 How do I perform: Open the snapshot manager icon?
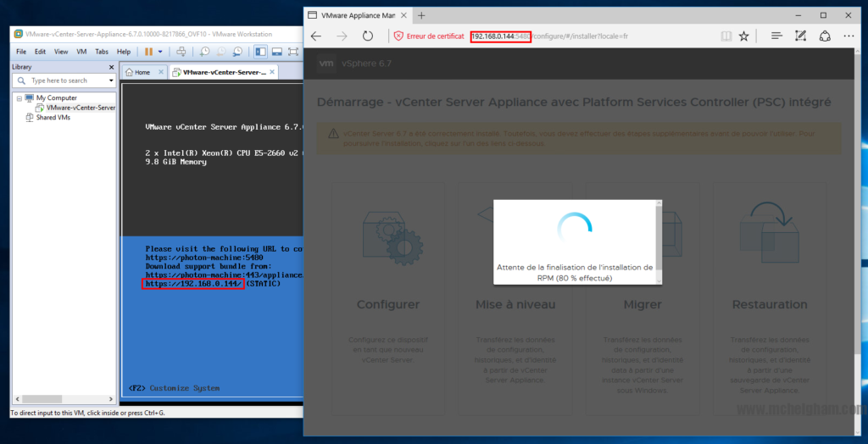[237, 52]
